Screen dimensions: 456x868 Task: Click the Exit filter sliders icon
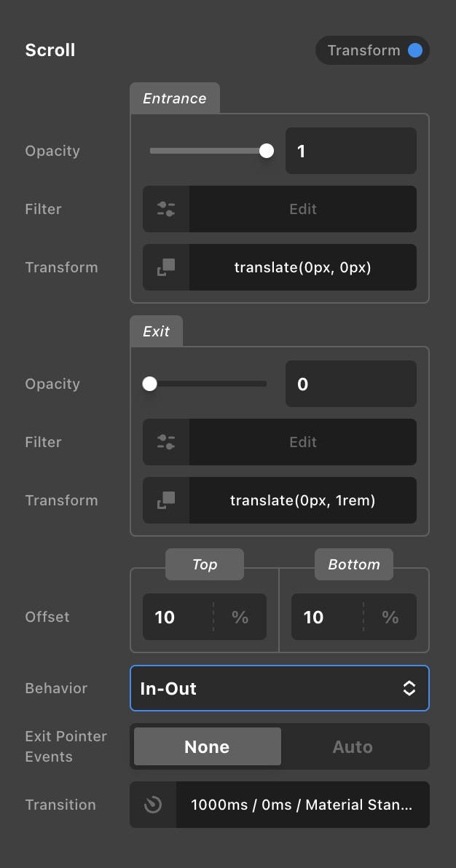click(x=166, y=442)
